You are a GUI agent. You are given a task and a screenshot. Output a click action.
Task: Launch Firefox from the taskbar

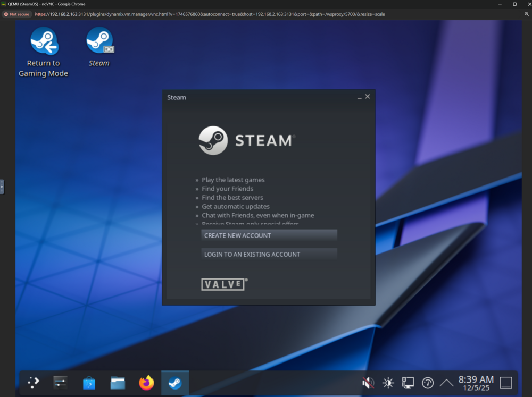[x=146, y=383]
